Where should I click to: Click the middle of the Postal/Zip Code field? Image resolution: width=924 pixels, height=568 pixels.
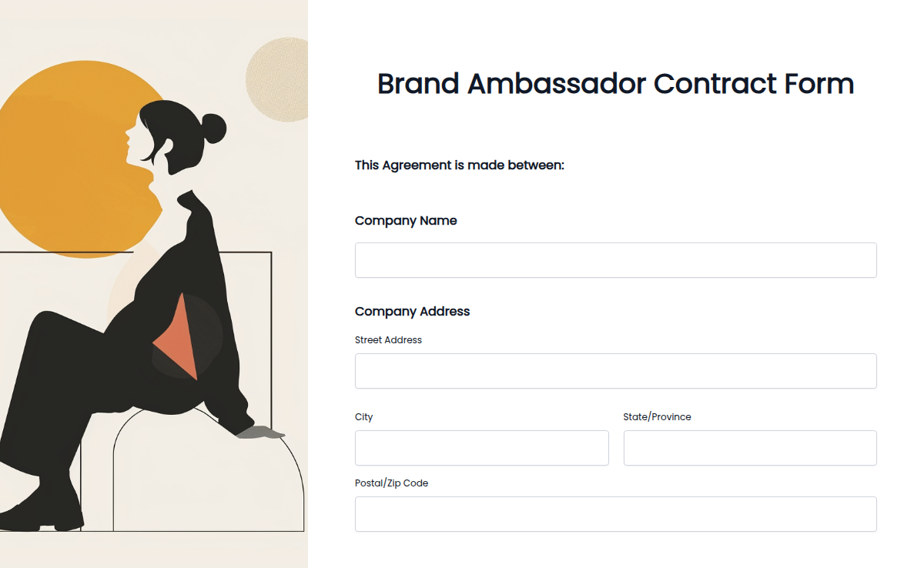tap(615, 513)
